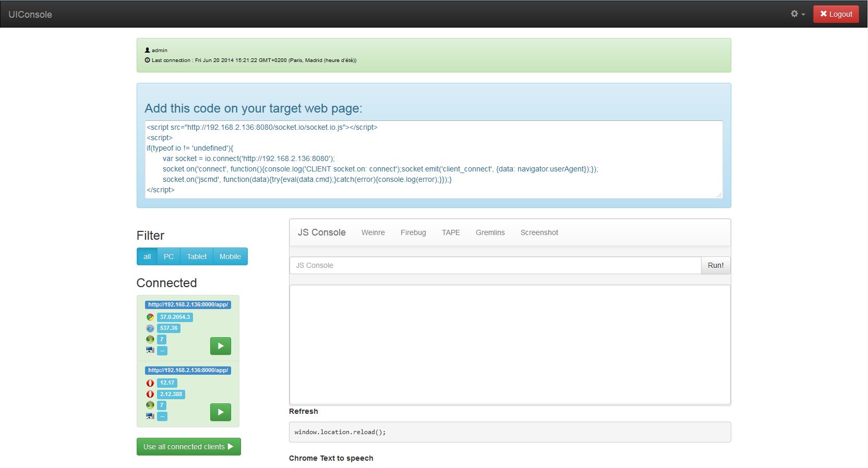This screenshot has height=468, width=868.
Task: Click the textarea resize grip of code box
Action: pos(719,194)
